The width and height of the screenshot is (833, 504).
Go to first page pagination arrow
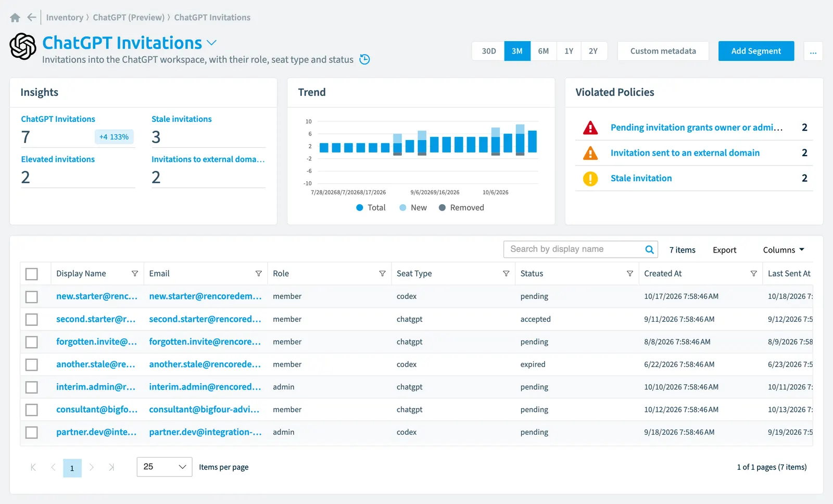click(x=33, y=467)
